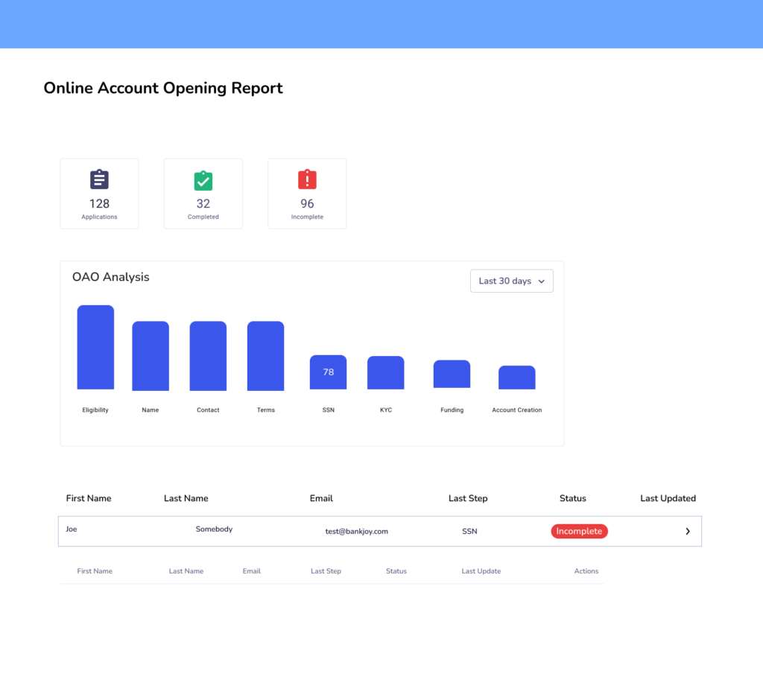Click the 128 Applications summary card
This screenshot has width=763, height=700.
(x=99, y=194)
